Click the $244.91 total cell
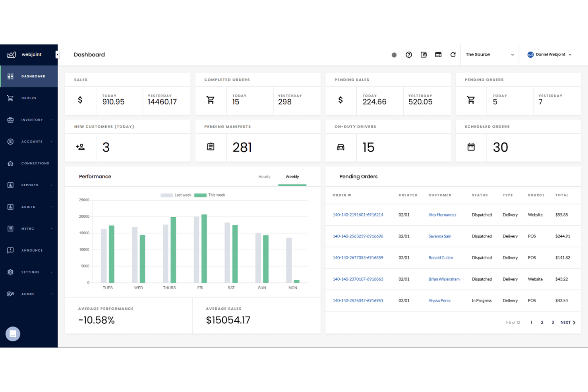The height and width of the screenshot is (392, 588). point(563,236)
